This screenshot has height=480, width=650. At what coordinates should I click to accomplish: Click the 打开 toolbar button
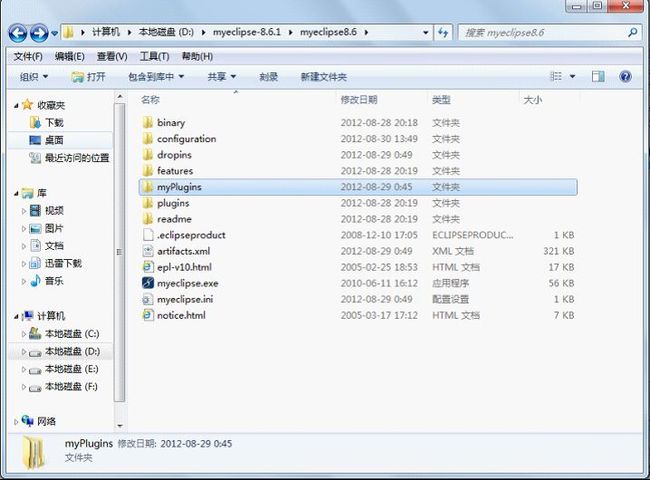click(x=88, y=77)
